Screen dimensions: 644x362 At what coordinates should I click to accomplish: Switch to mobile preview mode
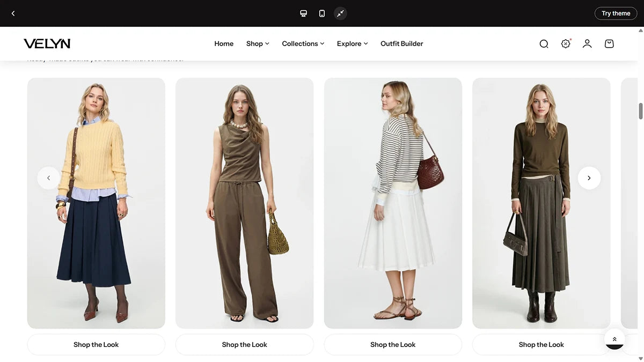pyautogui.click(x=322, y=13)
